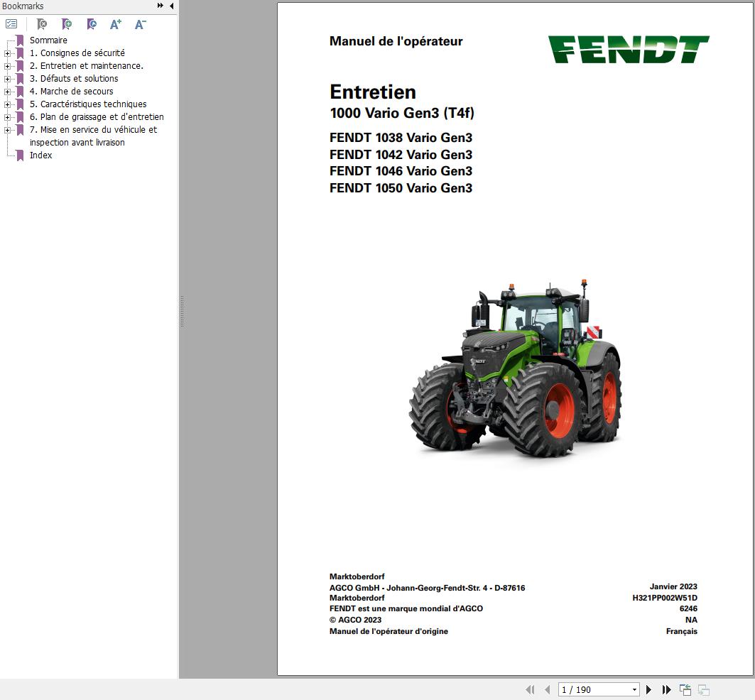Expand the '4. Marche de secours' bookmark
This screenshot has width=755, height=700.
pos(7,92)
